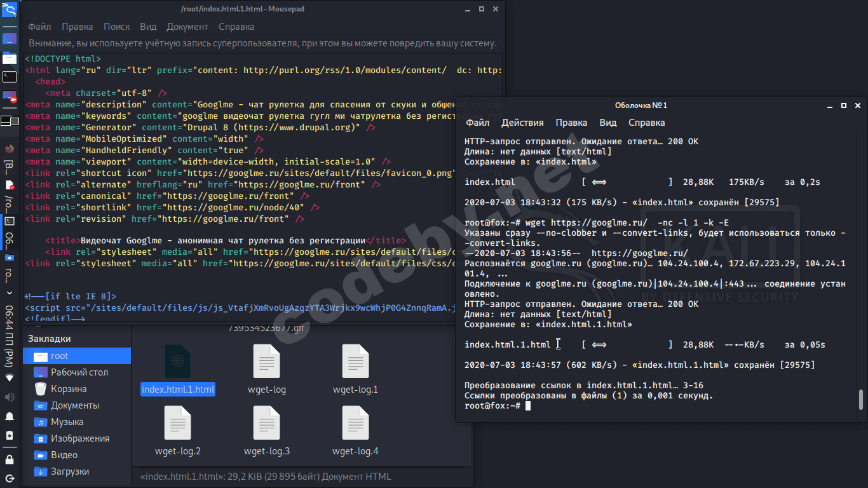Open the Действия menu in the terminal

[x=522, y=123]
